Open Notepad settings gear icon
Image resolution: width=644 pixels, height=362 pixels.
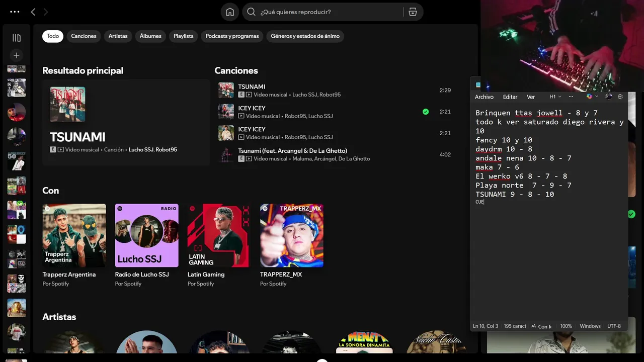[x=620, y=97]
